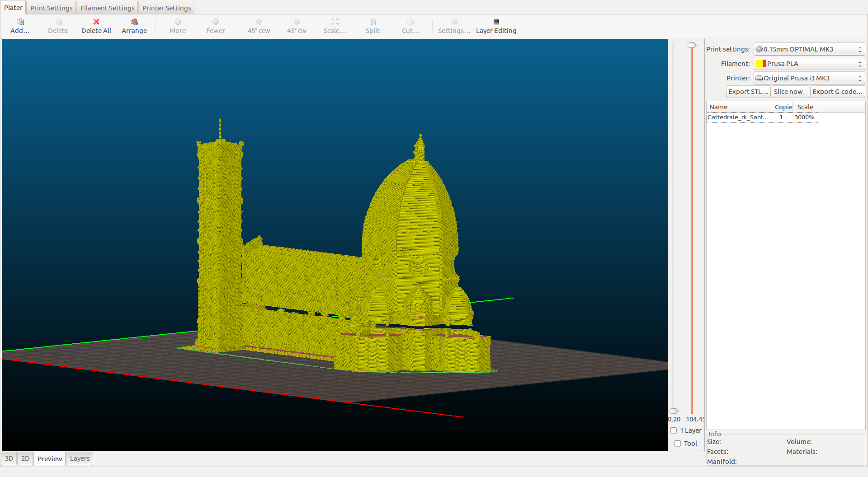Viewport: 868px width, 477px height.
Task: Switch to Printer Settings tab
Action: [x=166, y=8]
